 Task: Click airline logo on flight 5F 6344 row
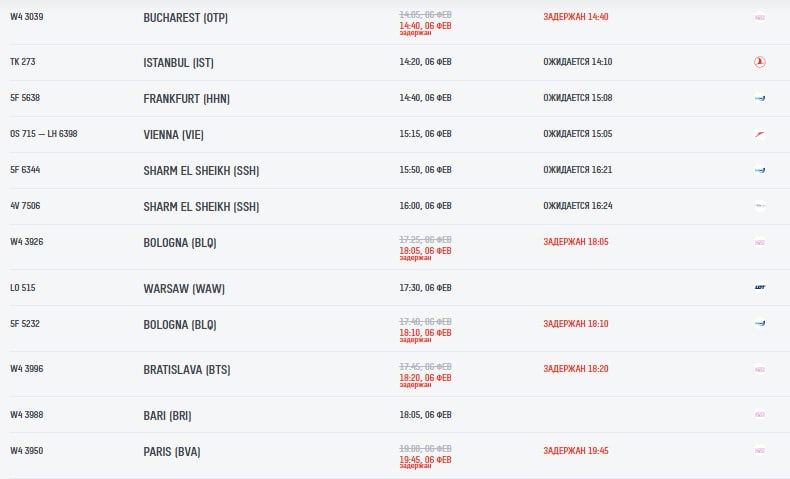(x=760, y=170)
